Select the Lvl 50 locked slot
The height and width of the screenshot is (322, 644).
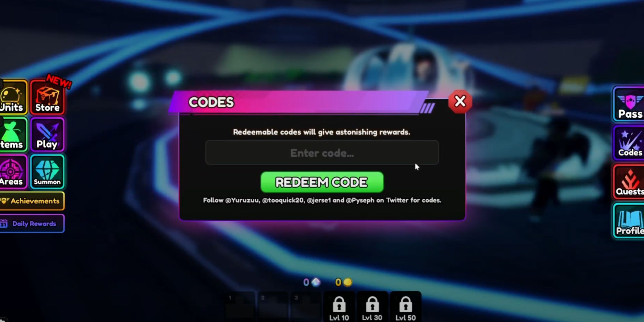coord(406,306)
